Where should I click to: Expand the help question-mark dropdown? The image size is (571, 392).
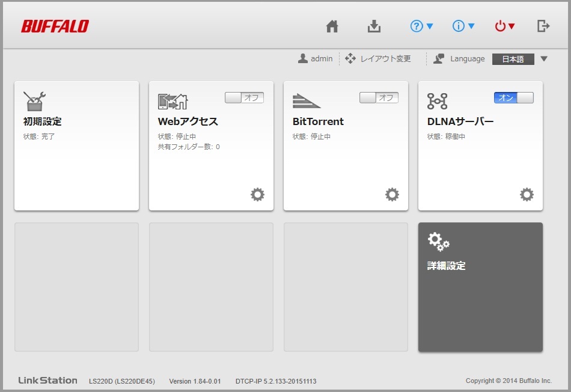tap(421, 26)
